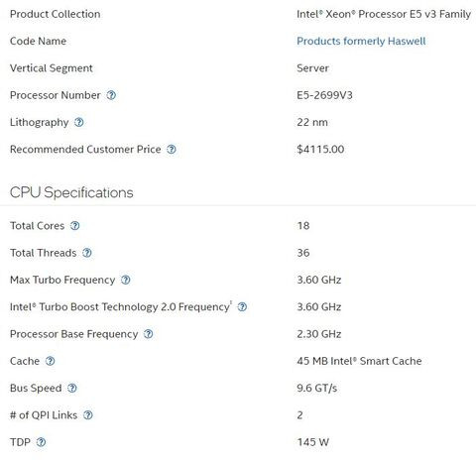Click the CPU Specifications section heading
Screen dimensions: 476x462
coord(71,192)
